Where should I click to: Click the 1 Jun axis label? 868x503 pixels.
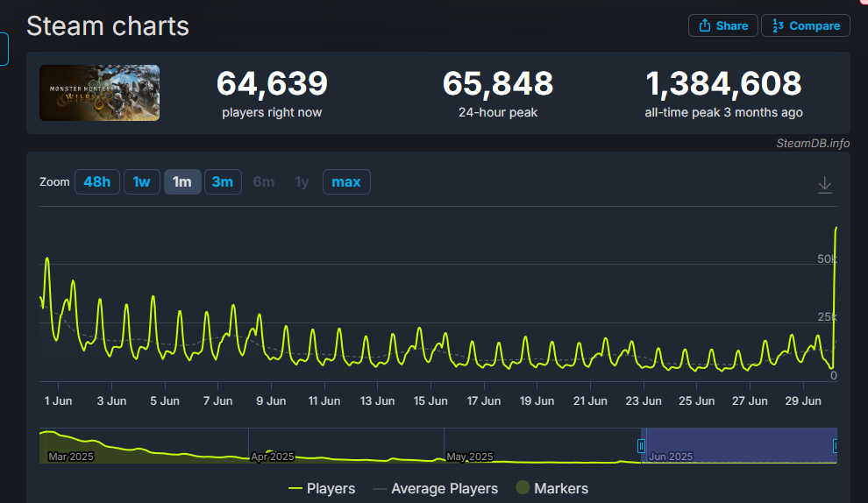(58, 400)
